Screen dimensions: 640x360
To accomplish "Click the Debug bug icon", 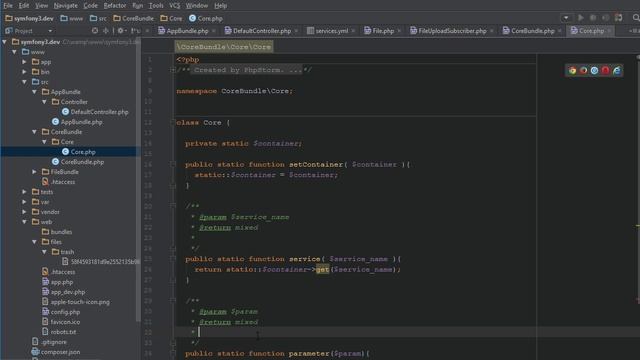I will click(x=593, y=18).
